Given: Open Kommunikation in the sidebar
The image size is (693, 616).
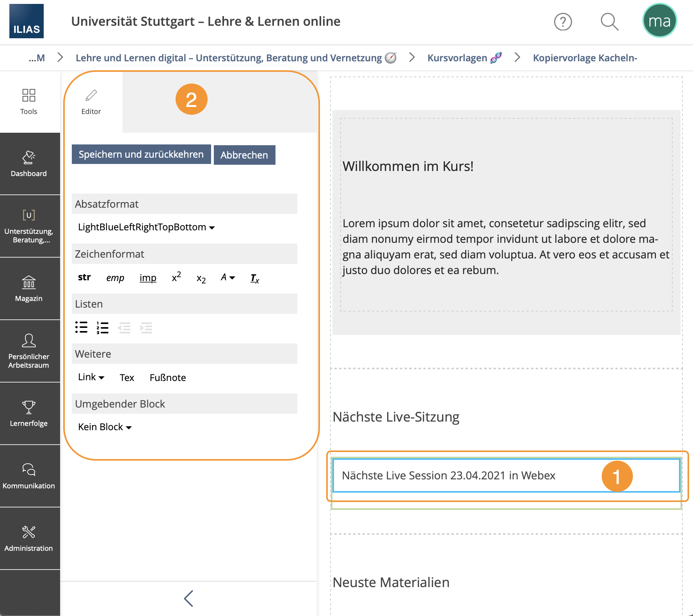Looking at the screenshot, I should click(29, 476).
